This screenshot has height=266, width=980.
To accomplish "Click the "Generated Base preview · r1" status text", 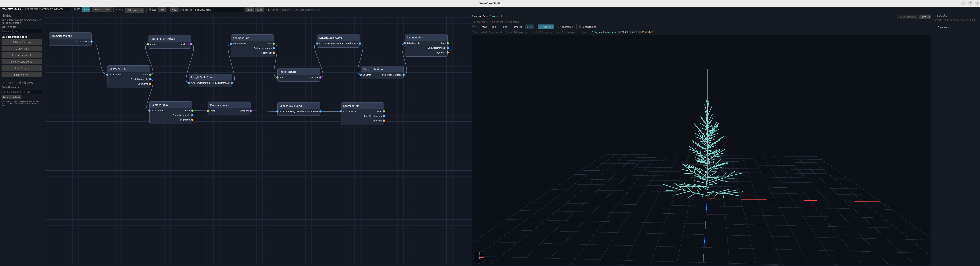I will 308,10.
